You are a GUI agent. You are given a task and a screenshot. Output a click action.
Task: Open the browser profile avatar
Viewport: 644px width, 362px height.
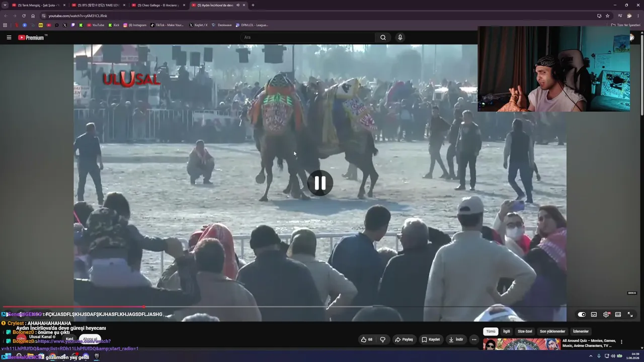(x=629, y=16)
